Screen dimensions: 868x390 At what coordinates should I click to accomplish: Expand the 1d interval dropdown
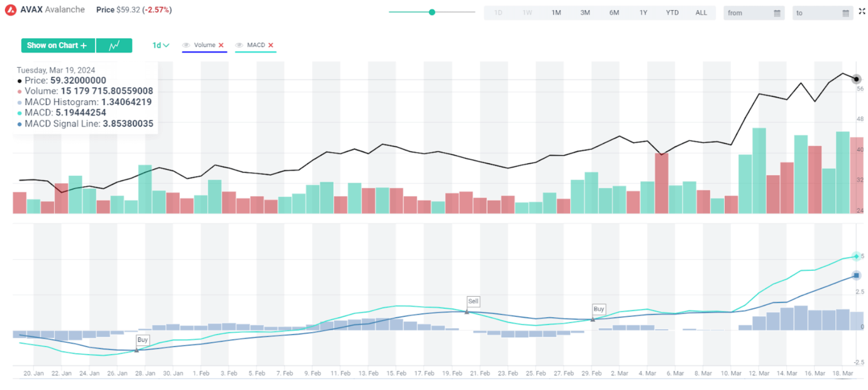[161, 46]
